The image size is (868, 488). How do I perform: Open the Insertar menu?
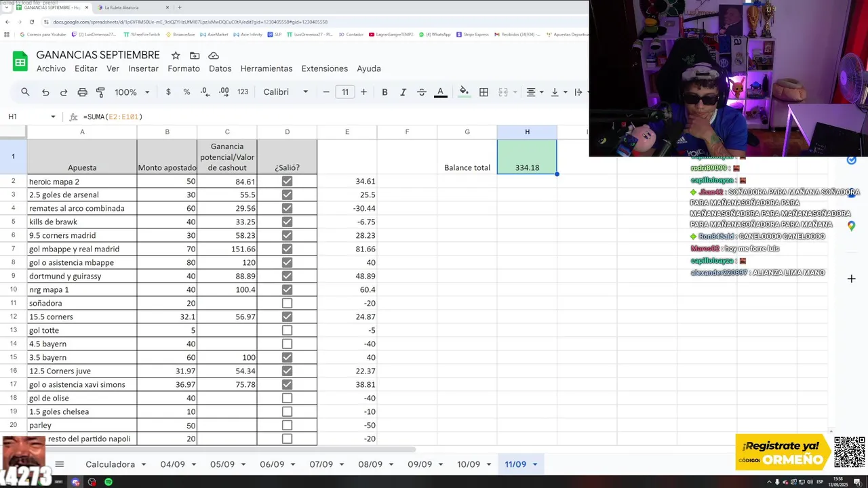click(x=144, y=68)
